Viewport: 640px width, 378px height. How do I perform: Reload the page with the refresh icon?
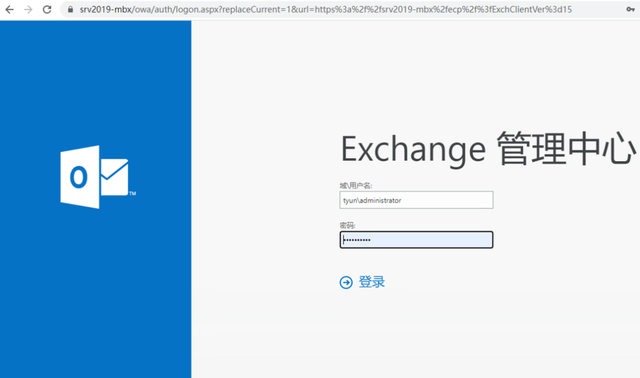(47, 9)
